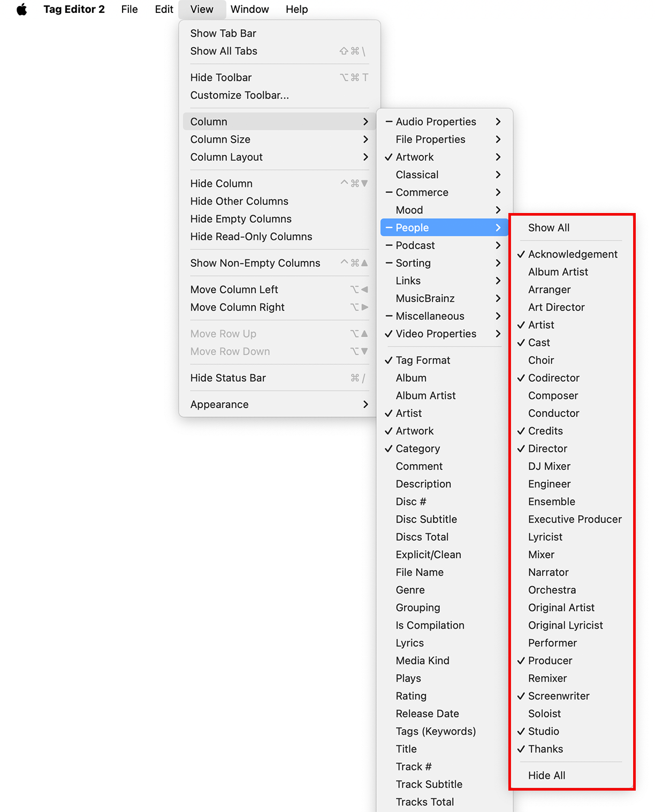Open the Window menu

[x=249, y=9]
